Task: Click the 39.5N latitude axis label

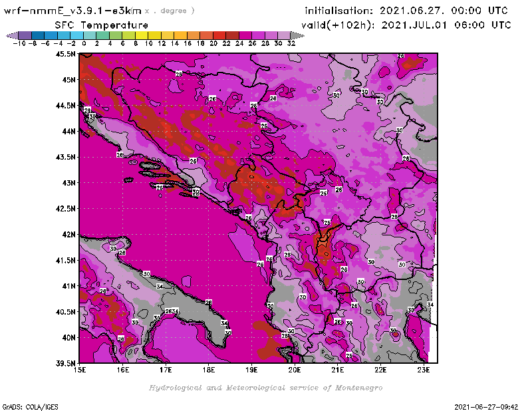Action: pyautogui.click(x=65, y=364)
